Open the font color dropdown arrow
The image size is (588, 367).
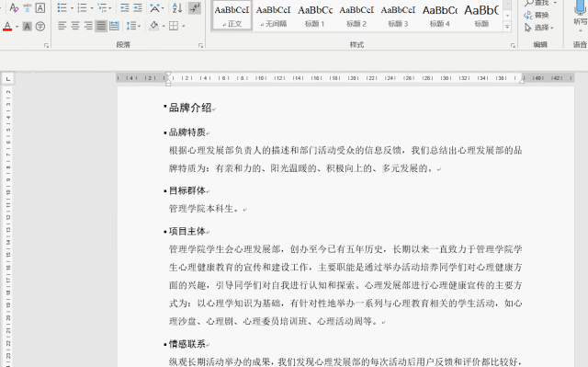tap(17, 27)
